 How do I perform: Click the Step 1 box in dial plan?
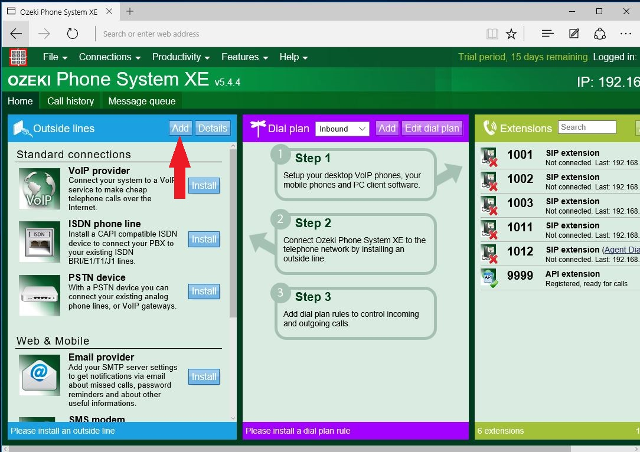[355, 174]
